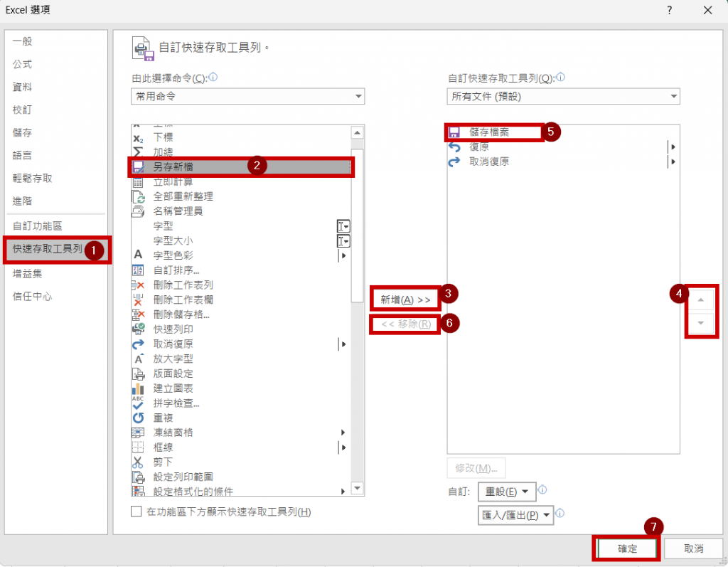Click the 全部重新整理 refresh icon
The height and width of the screenshot is (567, 728).
coord(138,196)
